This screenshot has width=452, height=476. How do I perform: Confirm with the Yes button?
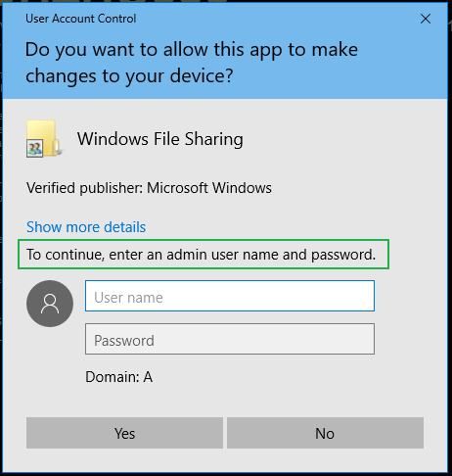pos(124,433)
